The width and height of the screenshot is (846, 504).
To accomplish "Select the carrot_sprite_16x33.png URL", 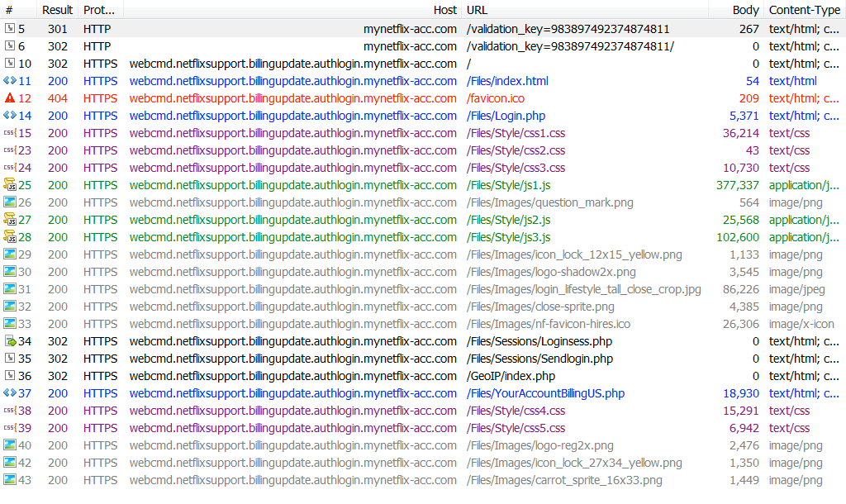I will [x=564, y=480].
